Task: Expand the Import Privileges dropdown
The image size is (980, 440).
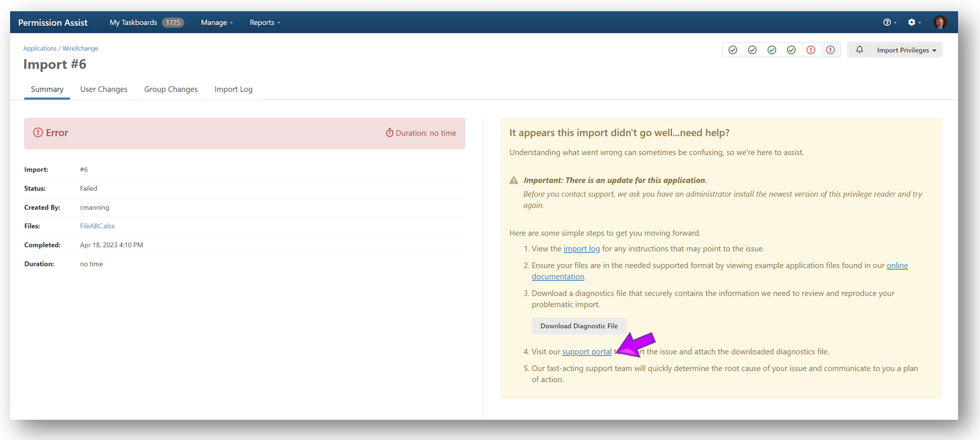Action: [x=906, y=50]
